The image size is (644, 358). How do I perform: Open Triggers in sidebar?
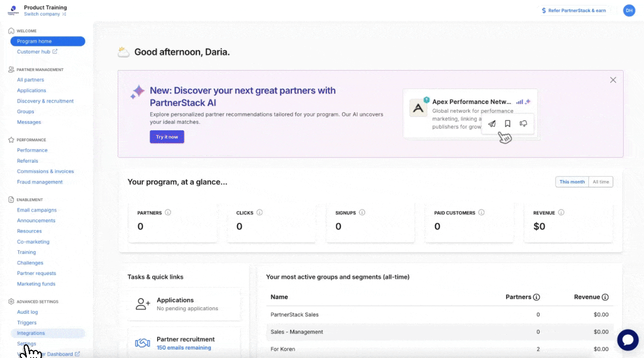(x=27, y=323)
